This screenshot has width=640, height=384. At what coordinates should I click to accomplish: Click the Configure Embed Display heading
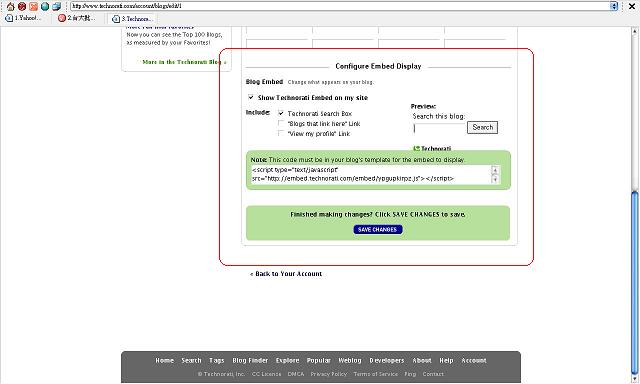(378, 66)
